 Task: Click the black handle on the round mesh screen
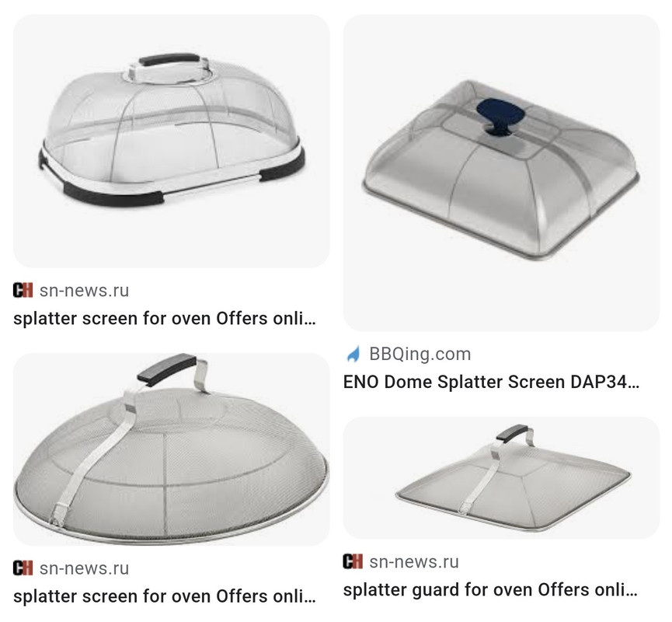166,368
